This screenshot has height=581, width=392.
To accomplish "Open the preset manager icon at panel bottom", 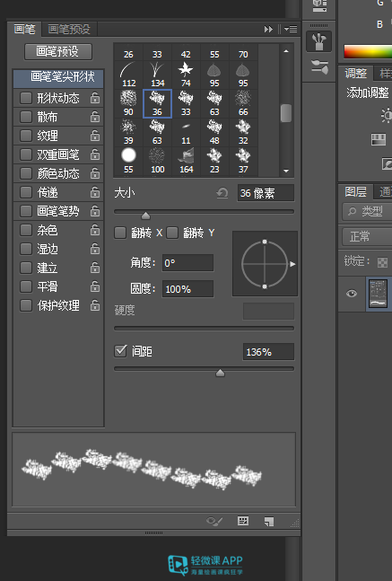I will pos(243,521).
